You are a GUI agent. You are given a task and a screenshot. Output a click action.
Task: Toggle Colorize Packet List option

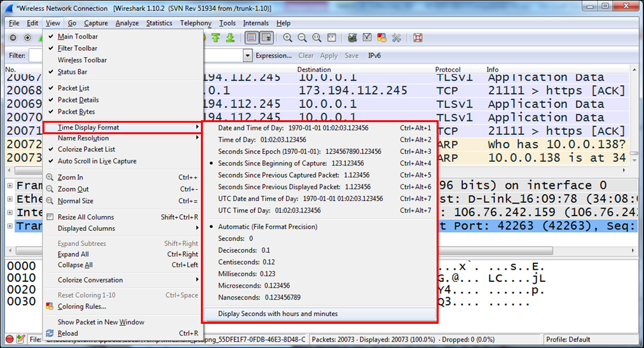click(123, 149)
